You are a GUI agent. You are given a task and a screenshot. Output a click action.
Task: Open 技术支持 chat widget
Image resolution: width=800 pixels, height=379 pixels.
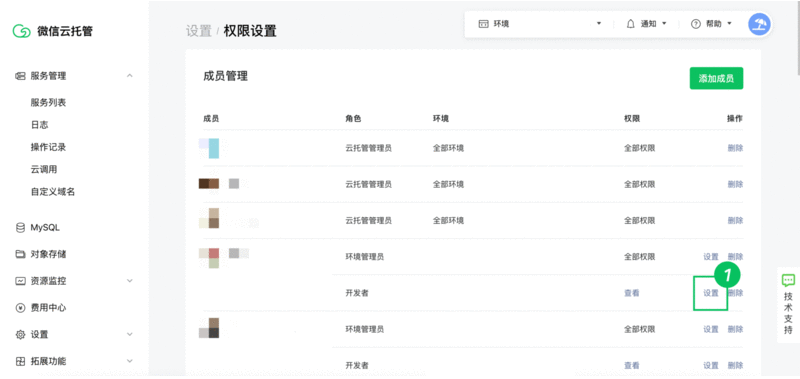788,305
